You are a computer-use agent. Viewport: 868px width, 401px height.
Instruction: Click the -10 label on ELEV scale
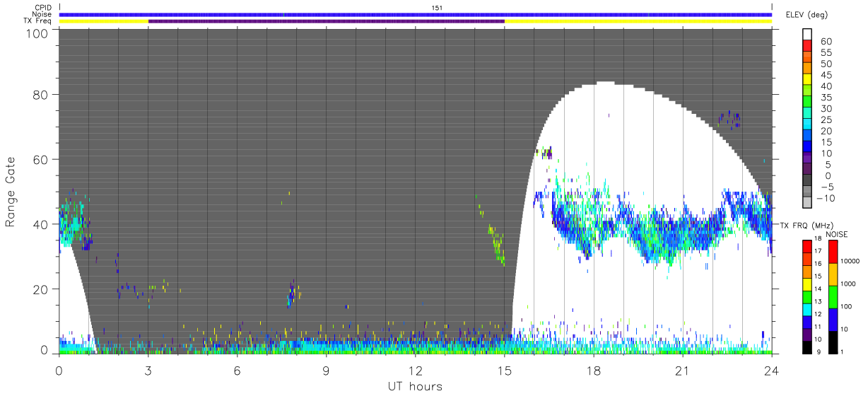pyautogui.click(x=826, y=198)
